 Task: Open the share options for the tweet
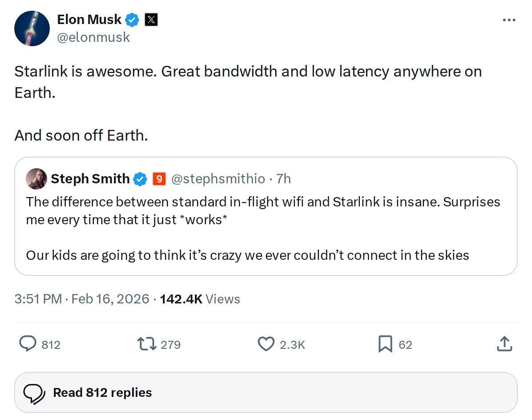pos(504,344)
